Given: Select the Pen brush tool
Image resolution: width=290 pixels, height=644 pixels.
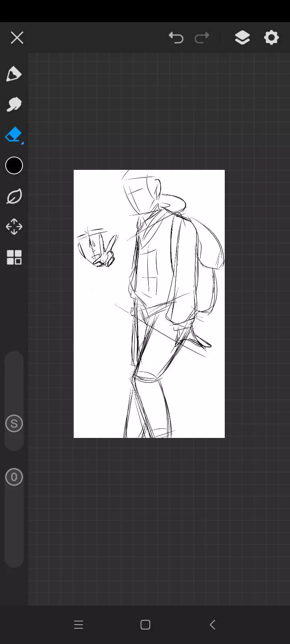Looking at the screenshot, I should pos(14,74).
